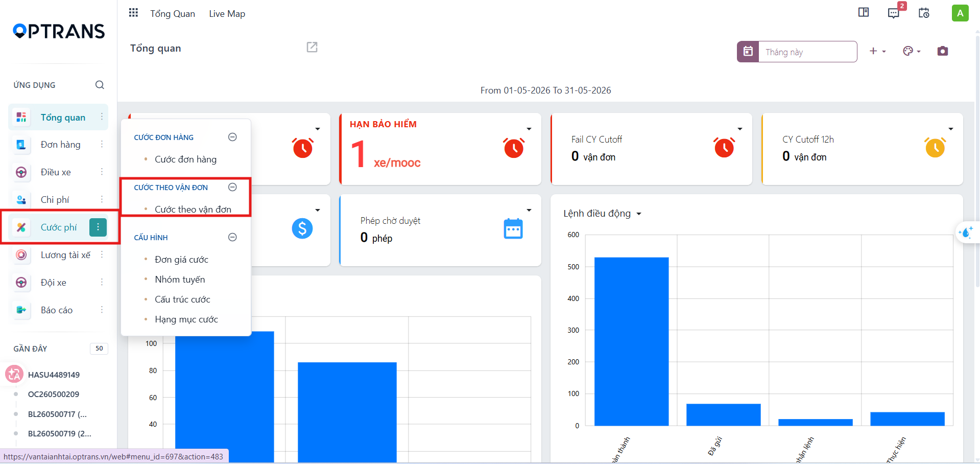Click the water drop floating widget icon

[x=966, y=233]
